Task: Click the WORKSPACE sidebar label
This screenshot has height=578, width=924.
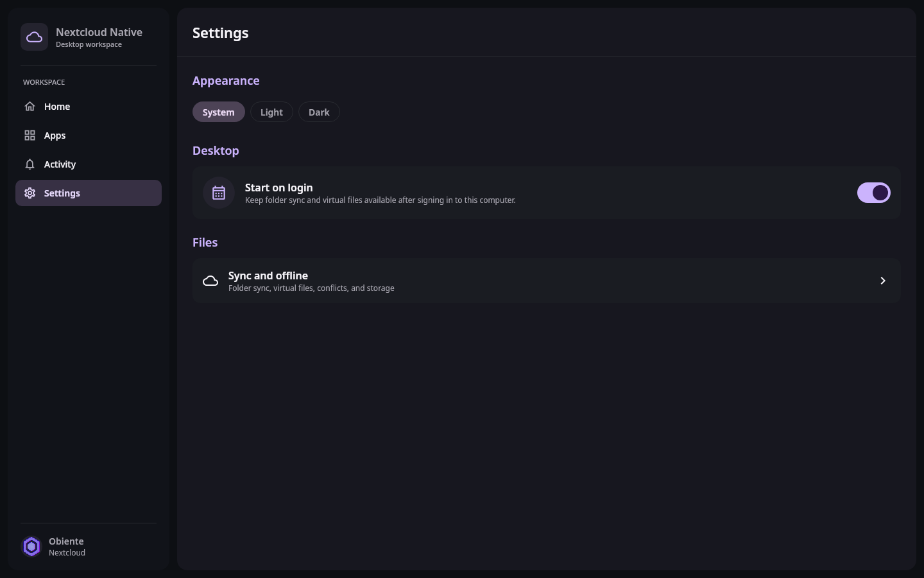Action: coord(44,82)
